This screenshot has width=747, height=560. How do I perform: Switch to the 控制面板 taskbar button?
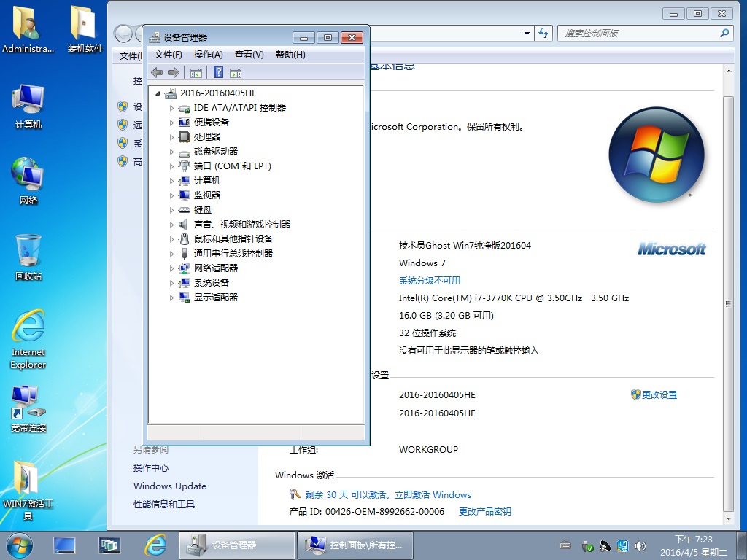click(x=355, y=545)
